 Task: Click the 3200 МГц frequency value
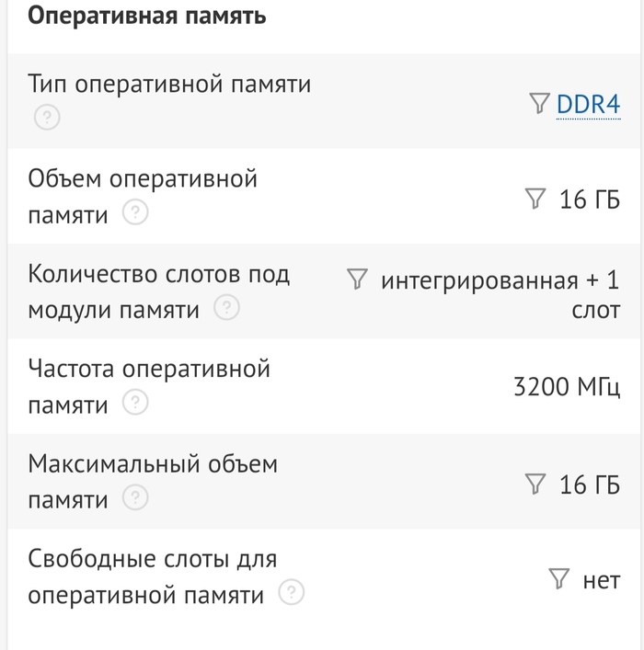(x=566, y=387)
